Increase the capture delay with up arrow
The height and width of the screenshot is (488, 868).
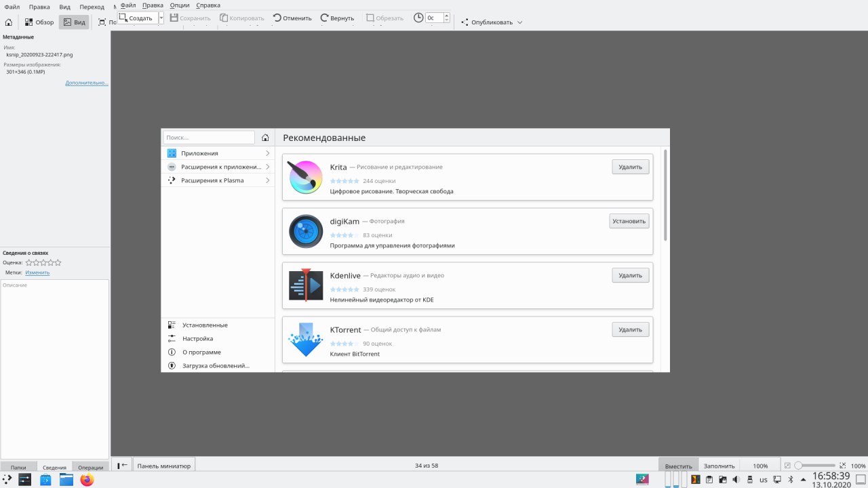coord(446,16)
